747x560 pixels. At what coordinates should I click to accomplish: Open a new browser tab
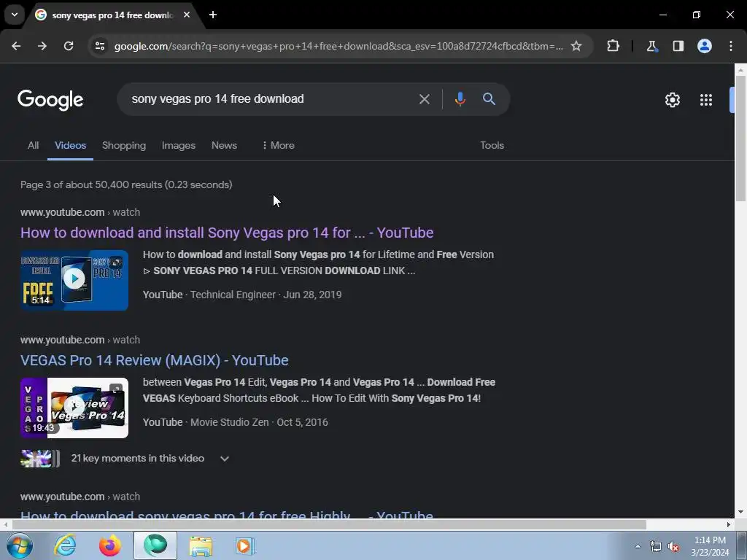click(213, 15)
